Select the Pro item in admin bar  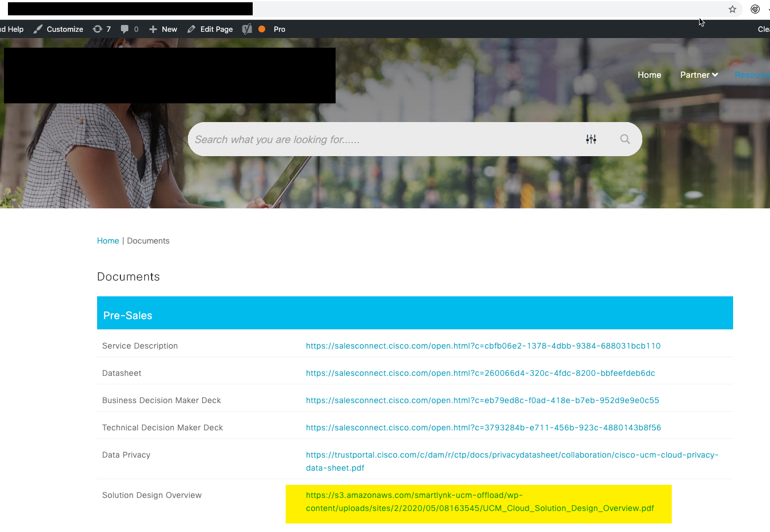pyautogui.click(x=279, y=29)
